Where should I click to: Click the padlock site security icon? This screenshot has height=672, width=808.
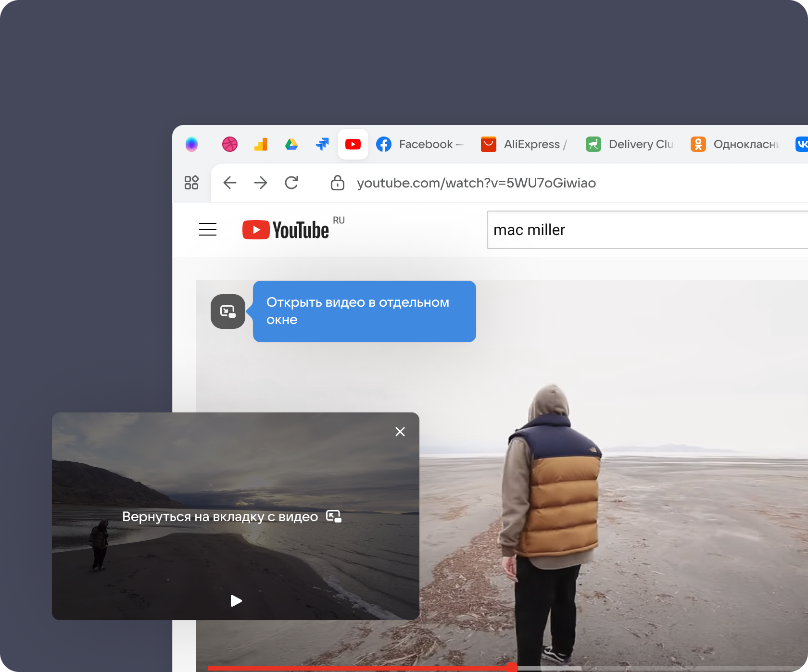tap(338, 183)
